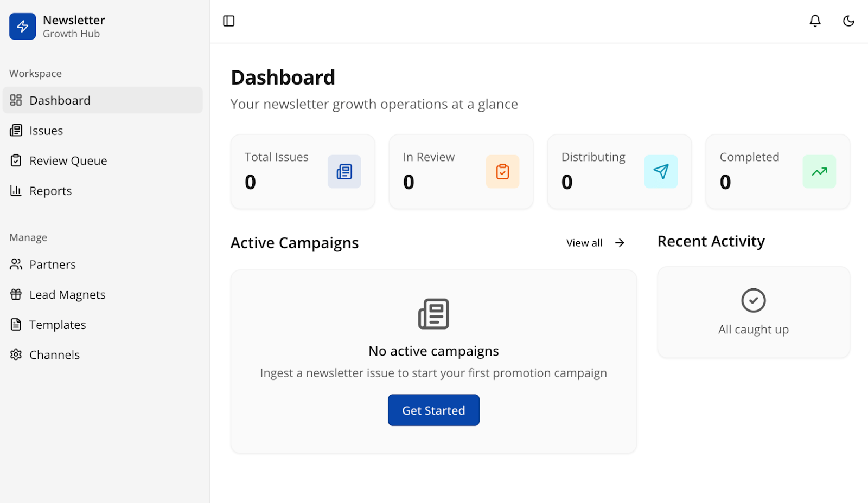
Task: Click the All caught up checkmark icon
Action: click(x=754, y=300)
